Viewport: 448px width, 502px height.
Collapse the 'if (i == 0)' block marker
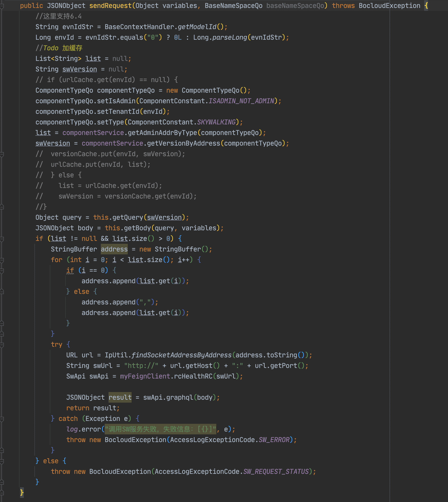(2, 270)
